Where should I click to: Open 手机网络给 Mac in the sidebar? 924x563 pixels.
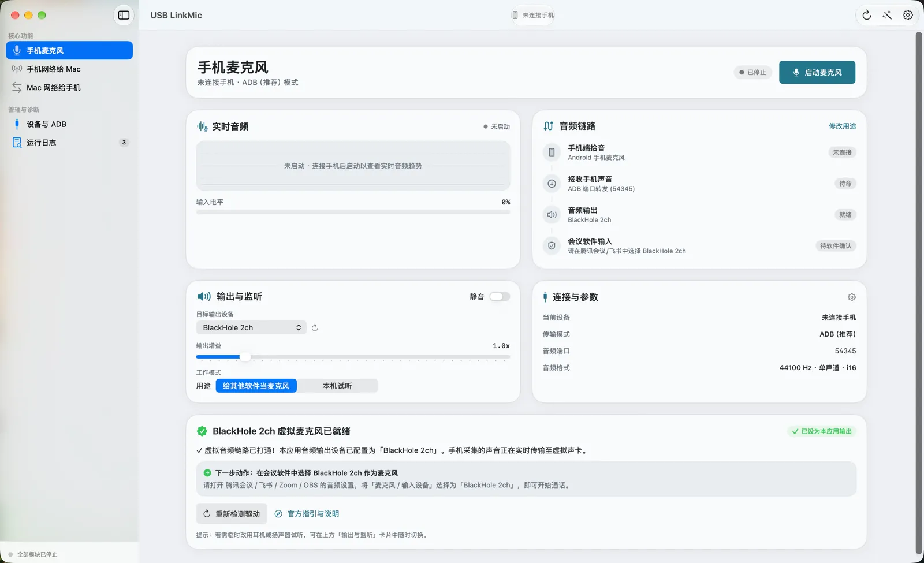(69, 69)
